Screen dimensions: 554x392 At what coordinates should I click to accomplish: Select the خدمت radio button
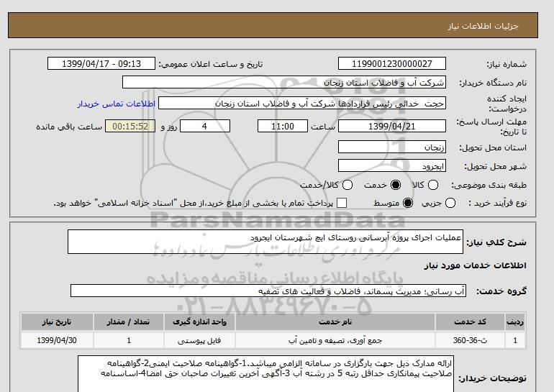click(x=396, y=185)
